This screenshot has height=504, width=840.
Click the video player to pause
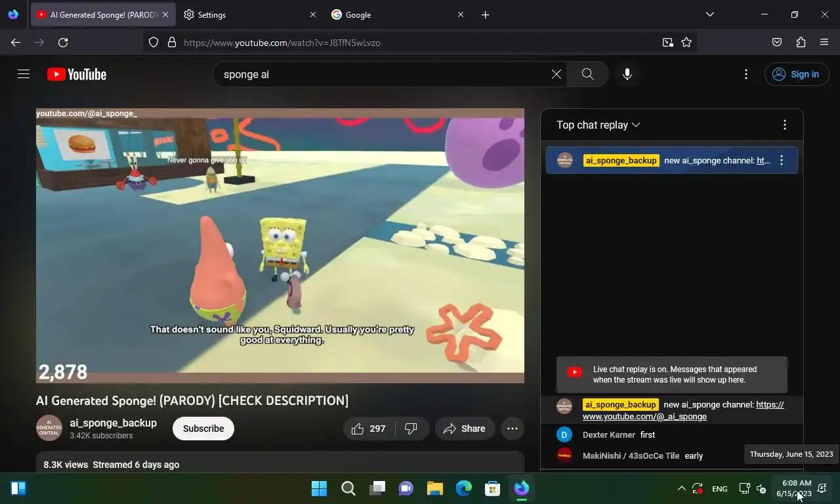tap(280, 245)
